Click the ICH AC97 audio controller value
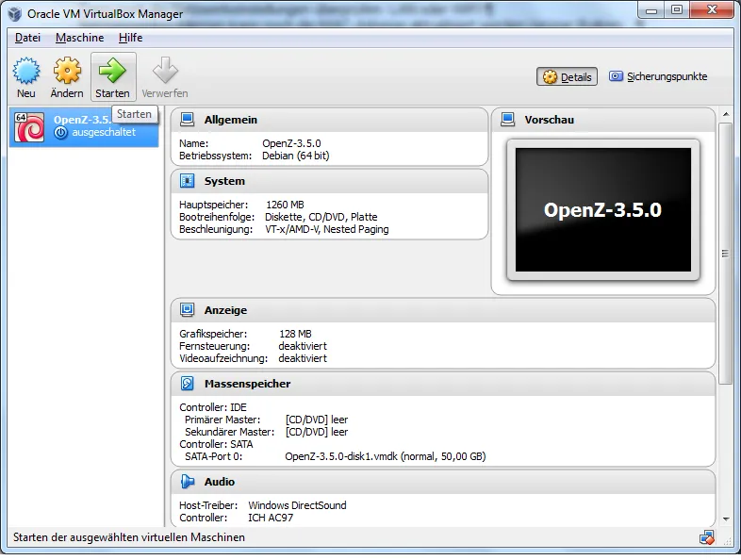Image resolution: width=741 pixels, height=560 pixels. [271, 518]
